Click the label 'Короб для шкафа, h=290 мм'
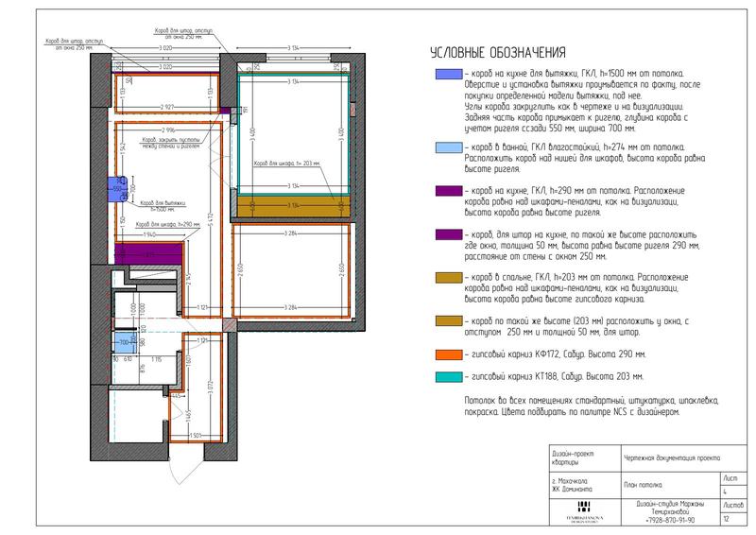This screenshot has width=756, height=535. [x=167, y=225]
